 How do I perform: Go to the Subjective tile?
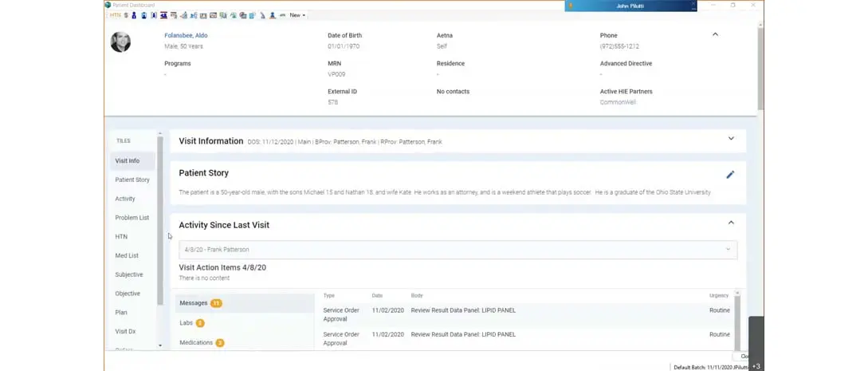click(129, 274)
